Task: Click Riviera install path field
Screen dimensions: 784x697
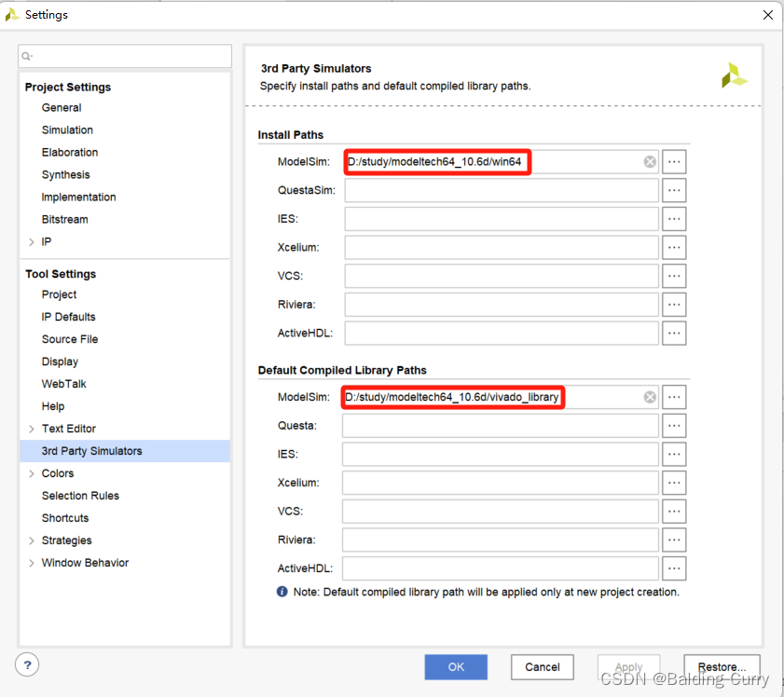Action: (502, 305)
